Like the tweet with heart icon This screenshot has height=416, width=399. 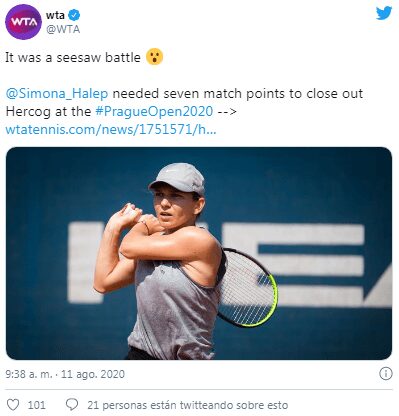click(x=13, y=405)
